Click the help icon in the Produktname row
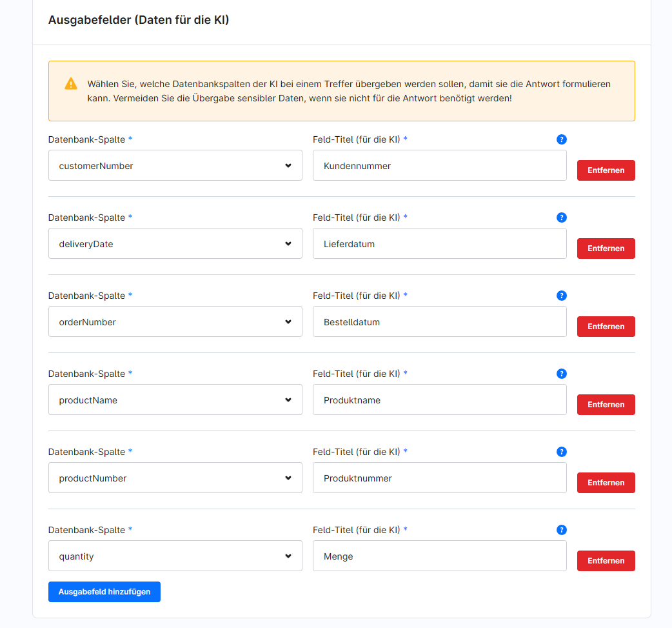The height and width of the screenshot is (628, 672). (562, 373)
